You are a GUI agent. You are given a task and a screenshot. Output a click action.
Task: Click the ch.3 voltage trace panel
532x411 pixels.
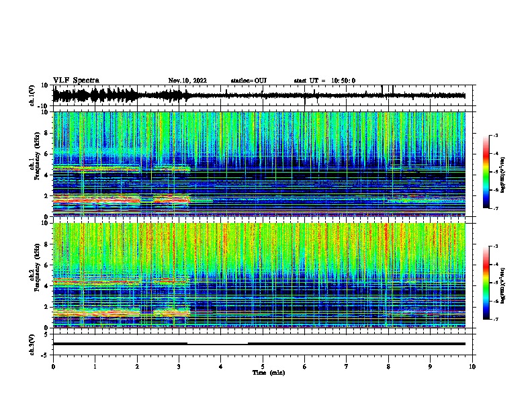pyautogui.click(x=263, y=345)
